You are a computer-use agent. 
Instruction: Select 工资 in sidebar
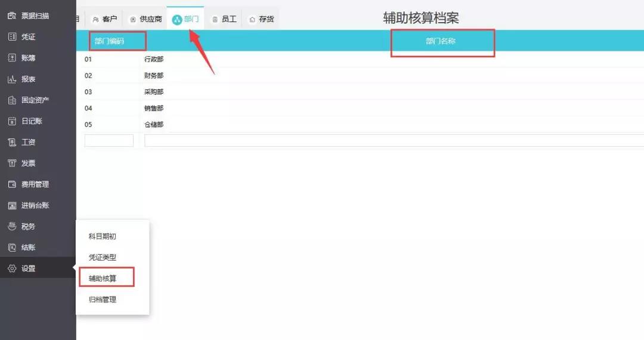[x=29, y=142]
